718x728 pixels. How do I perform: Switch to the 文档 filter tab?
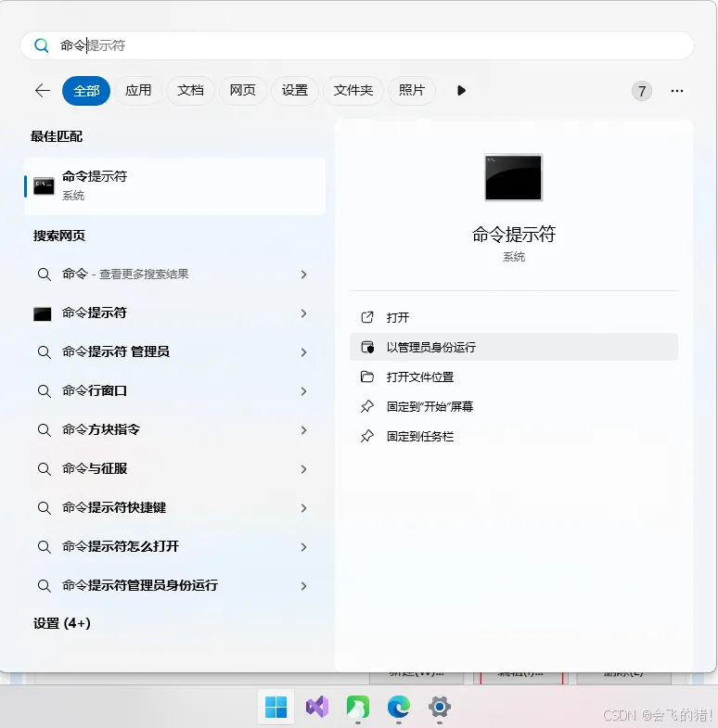point(190,91)
